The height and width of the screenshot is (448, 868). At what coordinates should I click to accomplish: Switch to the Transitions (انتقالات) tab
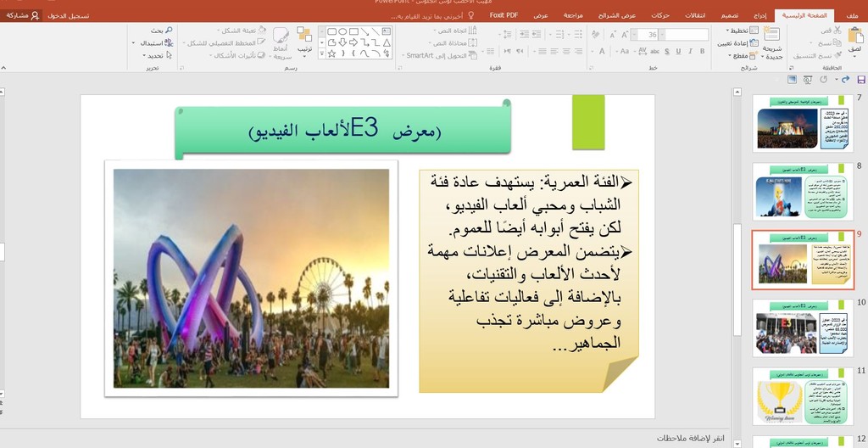coord(695,15)
